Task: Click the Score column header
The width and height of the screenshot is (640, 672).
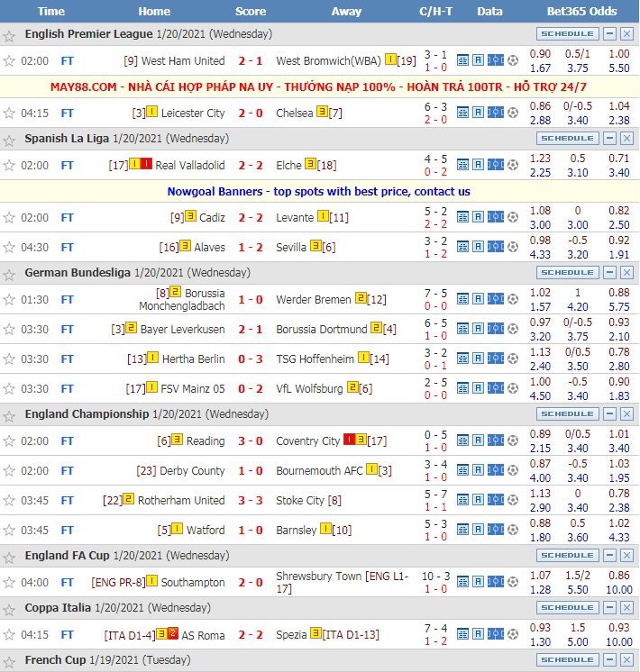Action: pos(251,12)
